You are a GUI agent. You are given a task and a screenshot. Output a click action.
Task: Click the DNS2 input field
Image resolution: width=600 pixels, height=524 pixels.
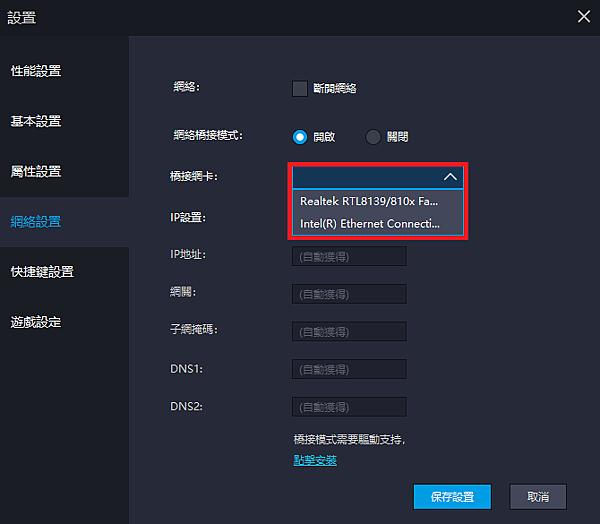pyautogui.click(x=349, y=406)
